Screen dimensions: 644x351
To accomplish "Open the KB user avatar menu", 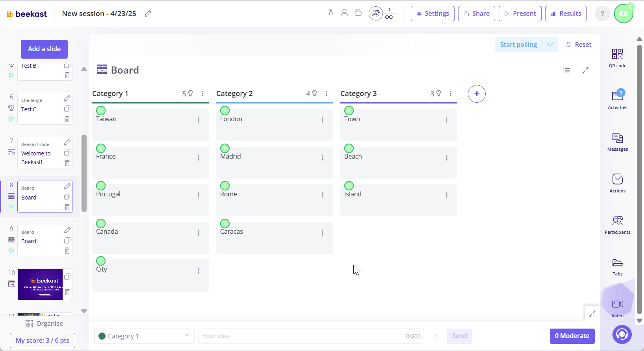I will tap(624, 14).
